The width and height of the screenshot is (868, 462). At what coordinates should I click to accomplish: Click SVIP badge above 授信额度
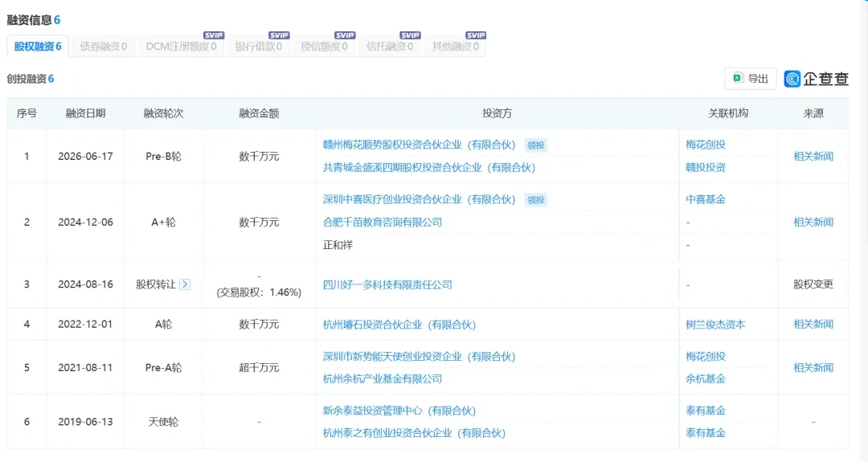345,35
